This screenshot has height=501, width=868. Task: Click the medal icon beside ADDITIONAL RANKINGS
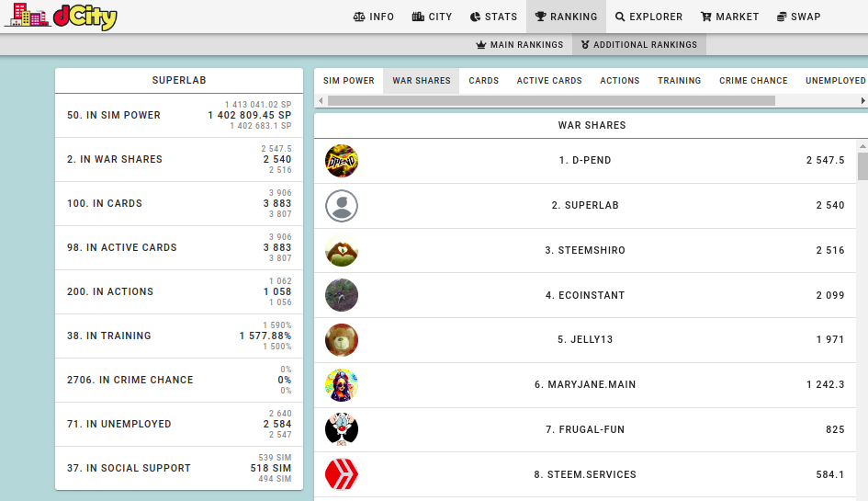[585, 45]
